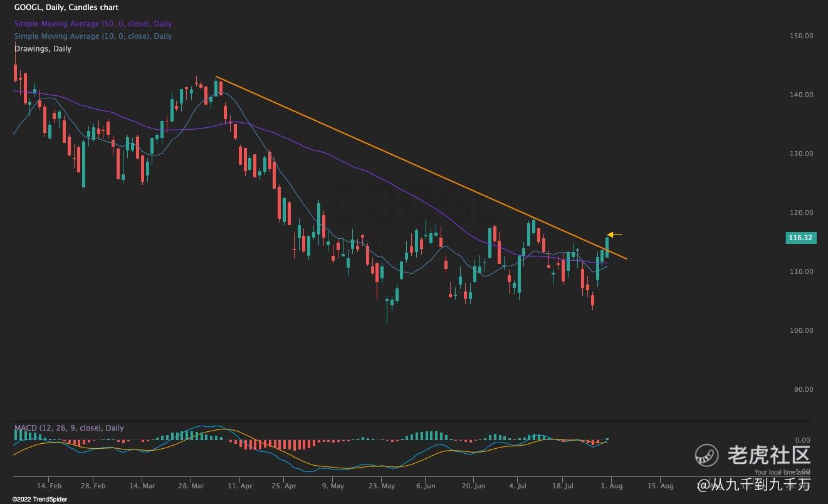This screenshot has height=504, width=828.
Task: Click the 0.00 MACD axis label
Action: tap(802, 441)
